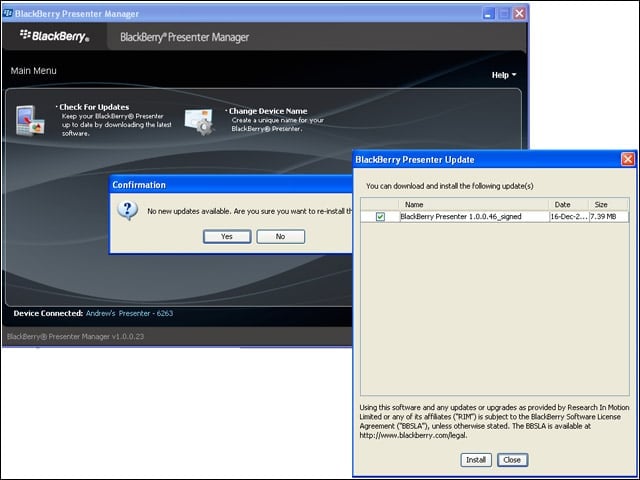Click Yes in the Confirmation dialog

[x=227, y=236]
